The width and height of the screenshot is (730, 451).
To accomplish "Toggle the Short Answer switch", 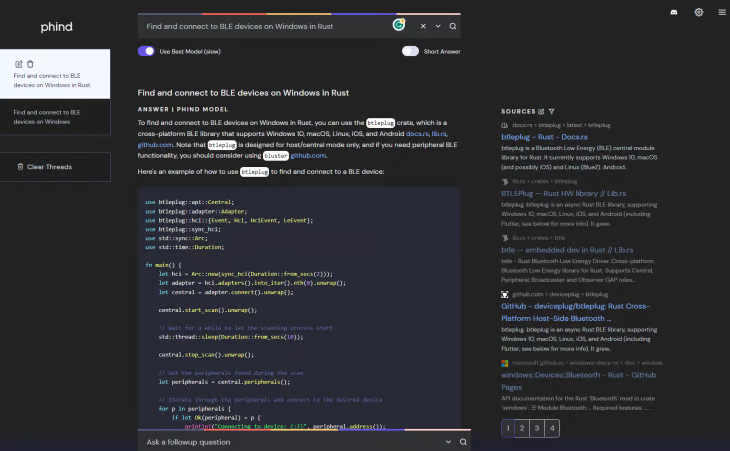I will pos(410,51).
